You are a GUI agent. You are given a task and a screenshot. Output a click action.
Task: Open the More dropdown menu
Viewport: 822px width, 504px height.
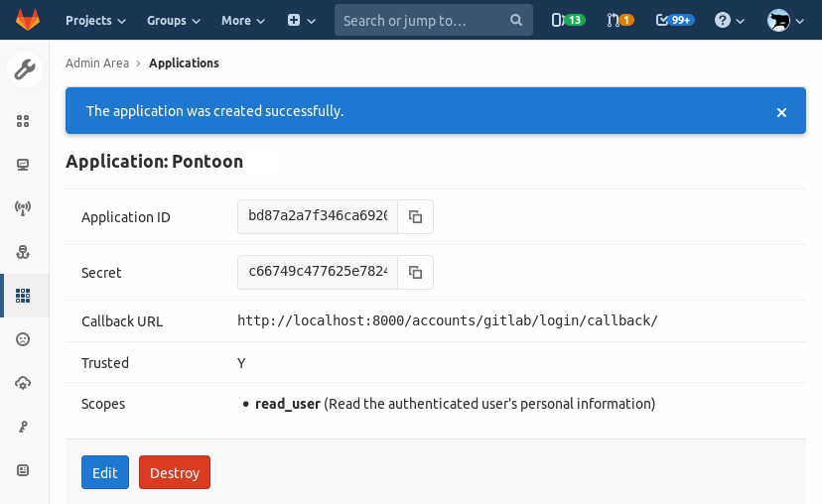tap(242, 21)
